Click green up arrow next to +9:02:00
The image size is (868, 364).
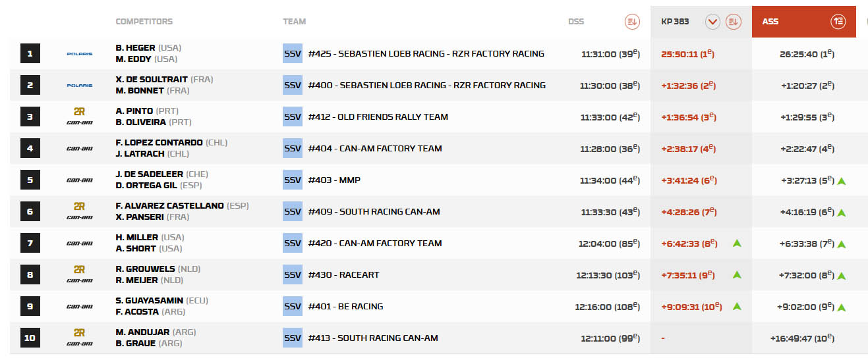tap(842, 307)
